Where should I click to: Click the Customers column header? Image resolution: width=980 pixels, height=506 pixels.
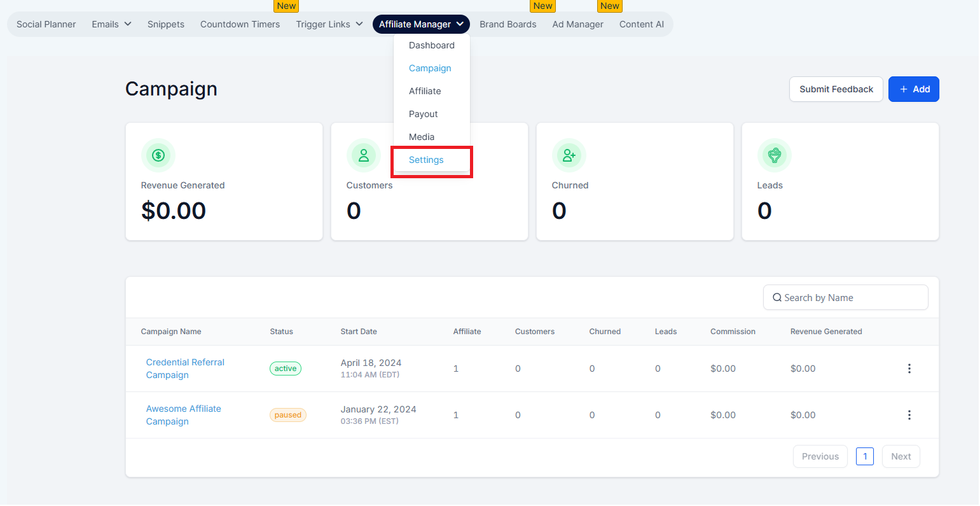pos(535,332)
